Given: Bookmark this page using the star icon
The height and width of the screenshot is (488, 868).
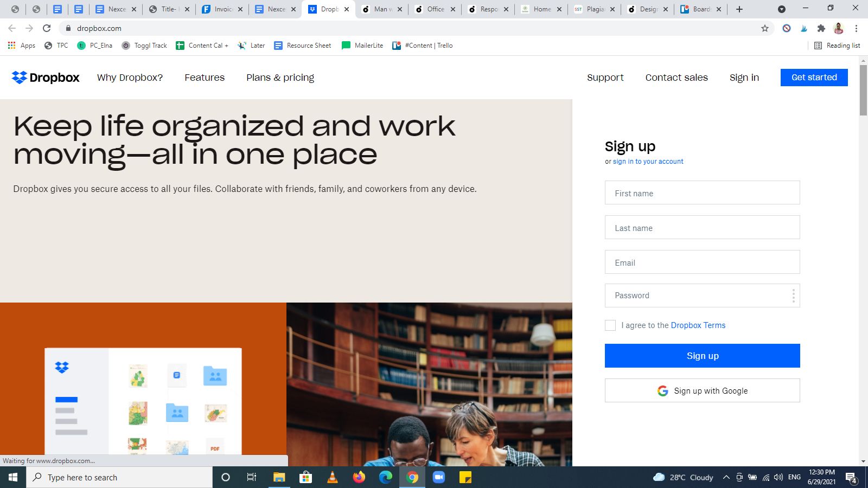Looking at the screenshot, I should coord(764,28).
